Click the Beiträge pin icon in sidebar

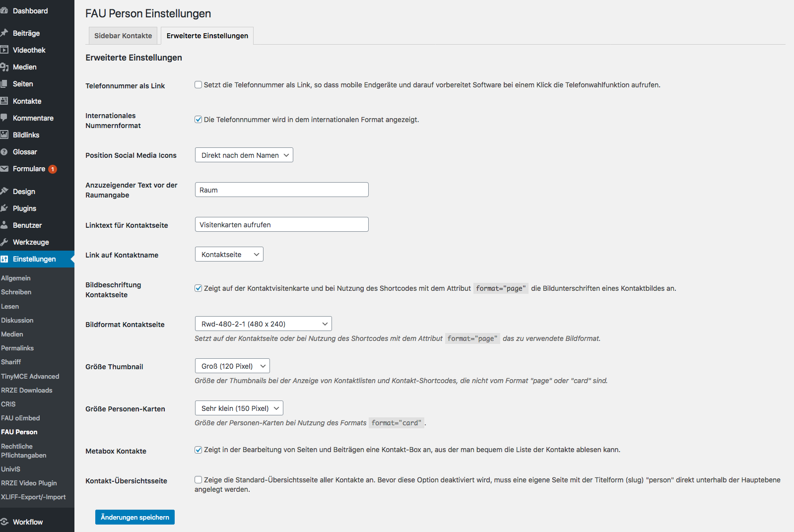click(x=4, y=33)
